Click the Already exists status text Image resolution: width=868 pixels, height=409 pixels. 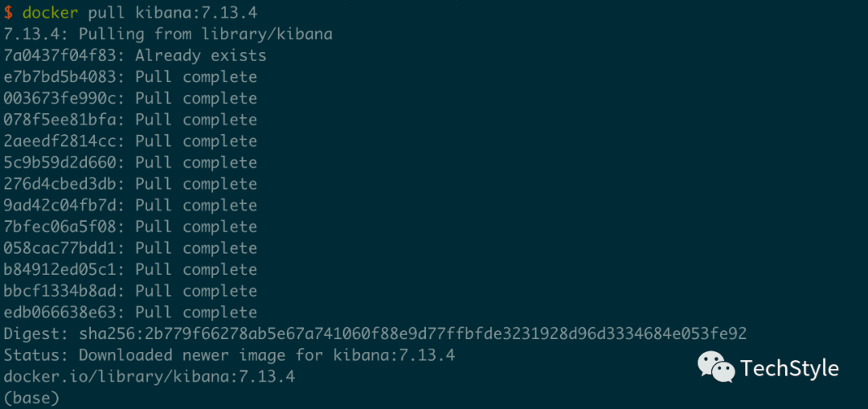coord(201,55)
